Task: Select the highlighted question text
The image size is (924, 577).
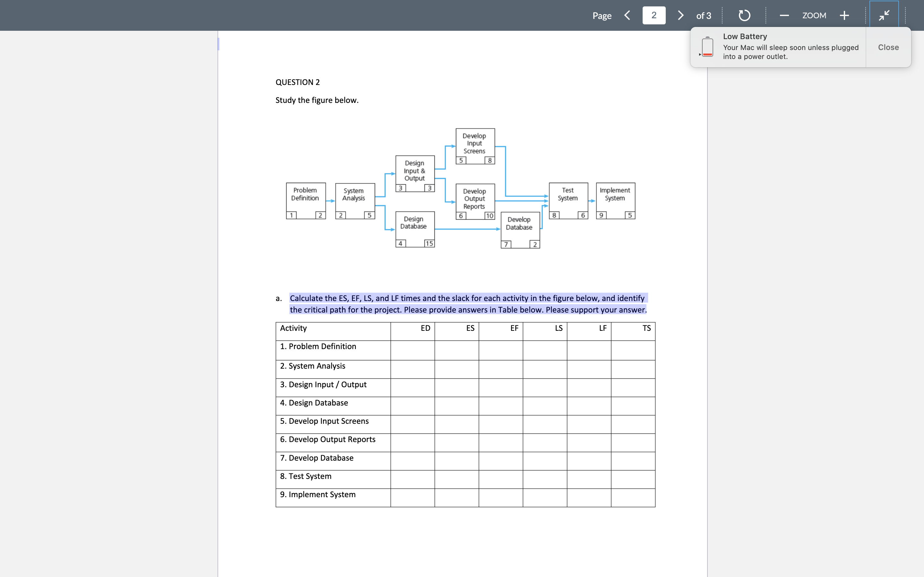Action: click(468, 304)
